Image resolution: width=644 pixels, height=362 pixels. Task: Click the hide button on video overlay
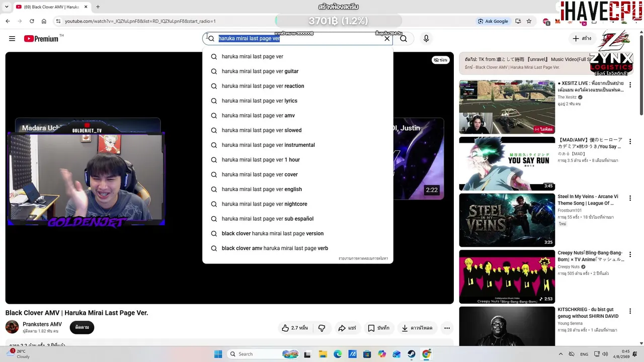[440, 60]
